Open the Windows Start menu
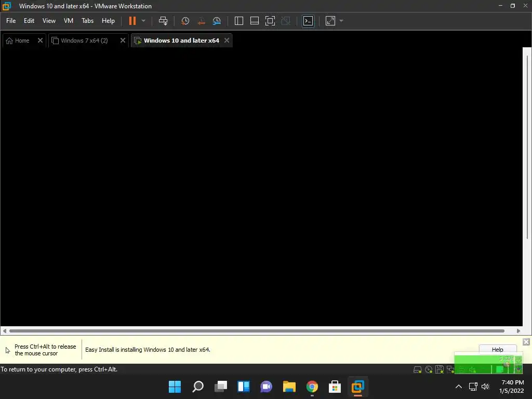532x399 pixels. pos(175,387)
